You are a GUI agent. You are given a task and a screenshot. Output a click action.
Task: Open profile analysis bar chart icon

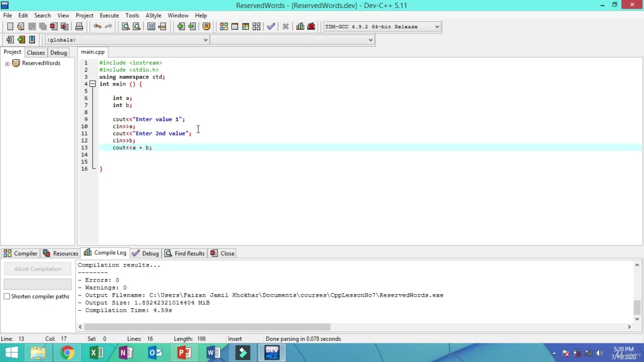300,27
